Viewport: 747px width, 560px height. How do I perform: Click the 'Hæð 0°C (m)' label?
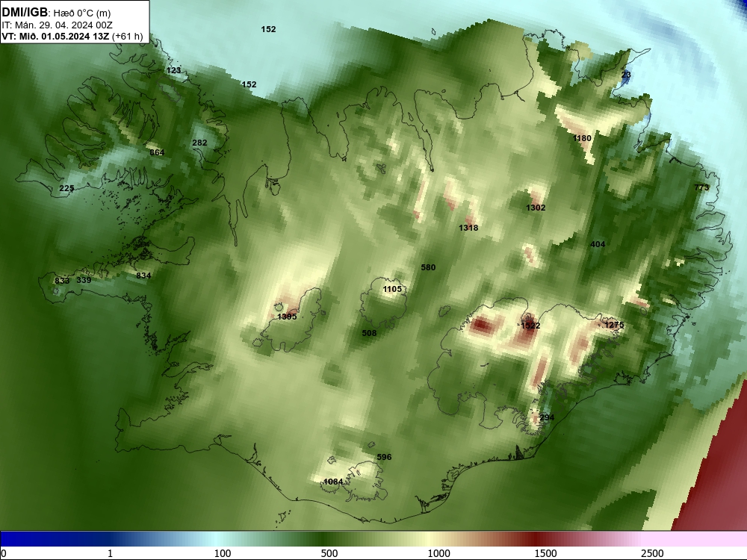[x=82, y=13]
